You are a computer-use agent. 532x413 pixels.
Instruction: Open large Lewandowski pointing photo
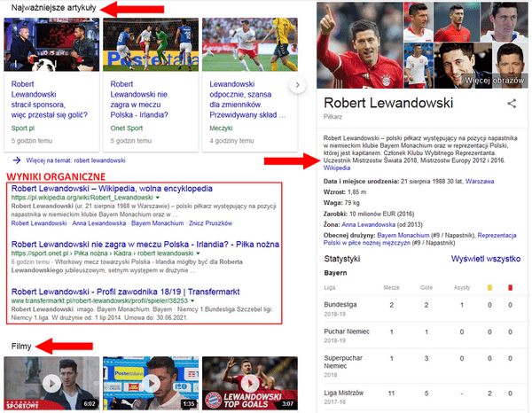360,45
